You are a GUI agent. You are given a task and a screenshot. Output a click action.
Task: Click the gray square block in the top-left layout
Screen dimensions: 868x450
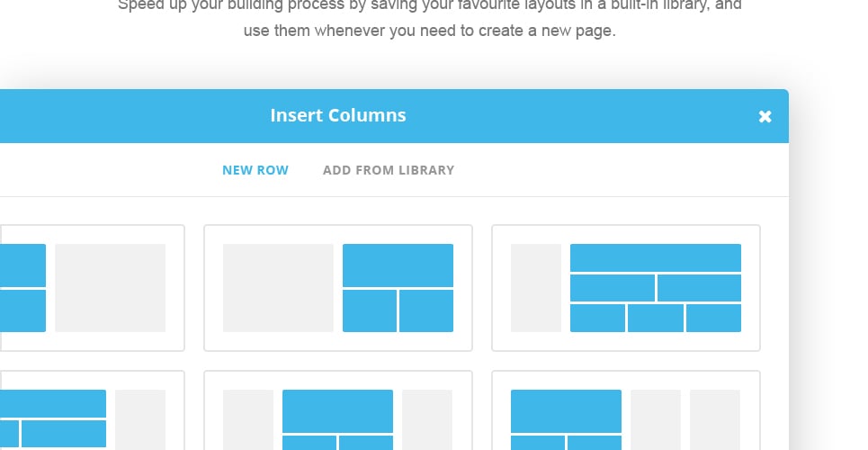(x=110, y=288)
